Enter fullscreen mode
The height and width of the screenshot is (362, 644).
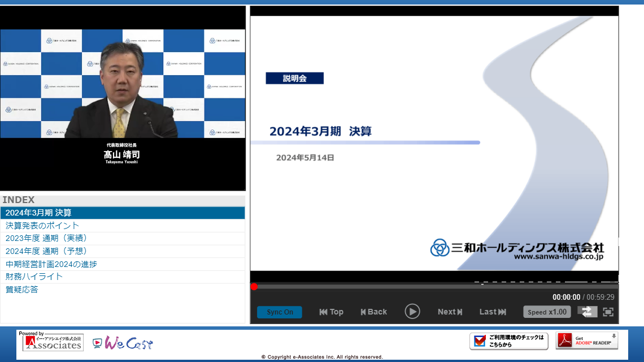point(608,312)
